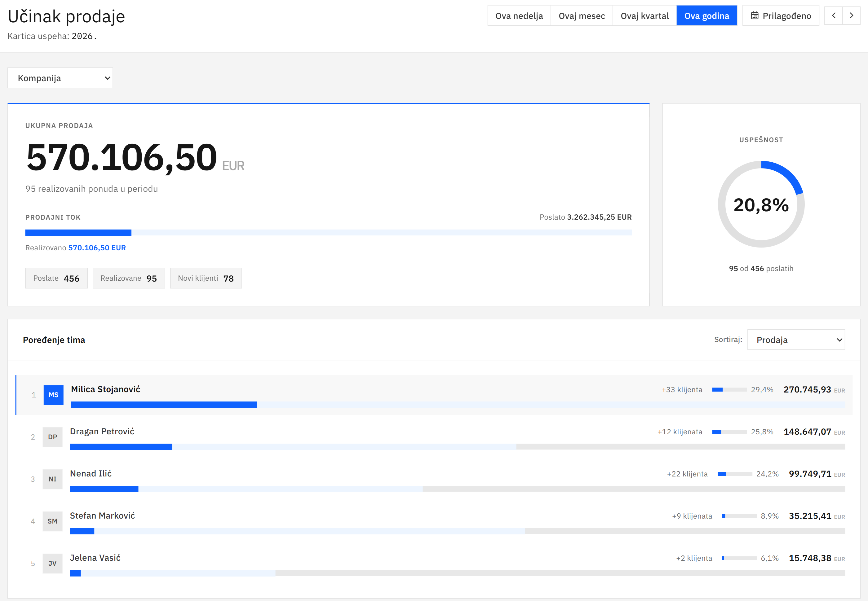
Task: Click Poslato 3.262.345,25 EUR value
Action: click(x=600, y=217)
